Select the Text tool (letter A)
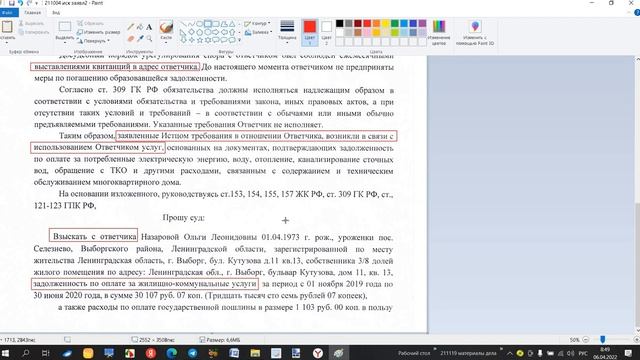640x360 pixels. (x=149, y=27)
